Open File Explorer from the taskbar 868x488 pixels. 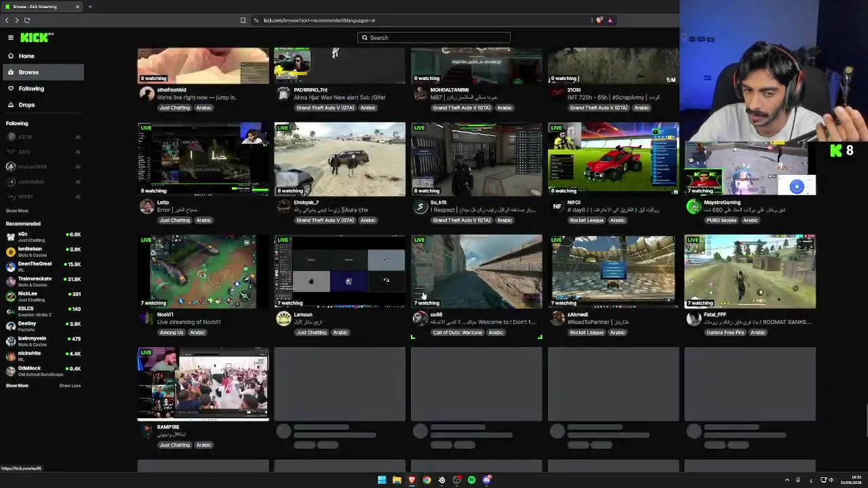coord(397,480)
